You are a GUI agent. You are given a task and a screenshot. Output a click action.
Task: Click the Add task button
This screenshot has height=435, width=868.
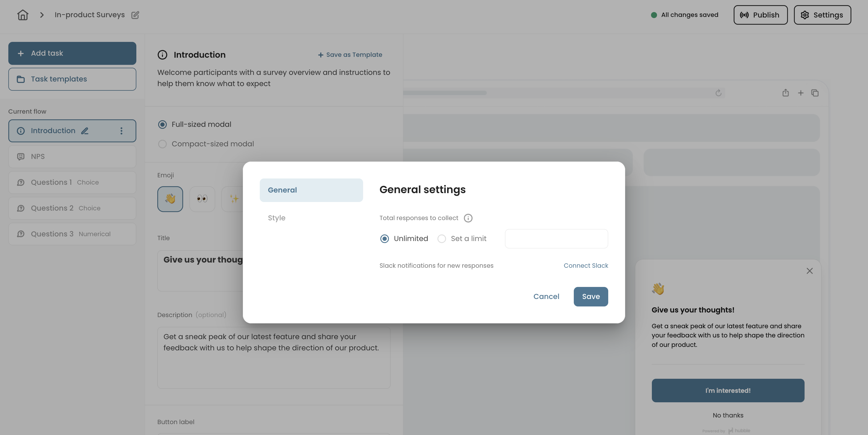pos(72,53)
